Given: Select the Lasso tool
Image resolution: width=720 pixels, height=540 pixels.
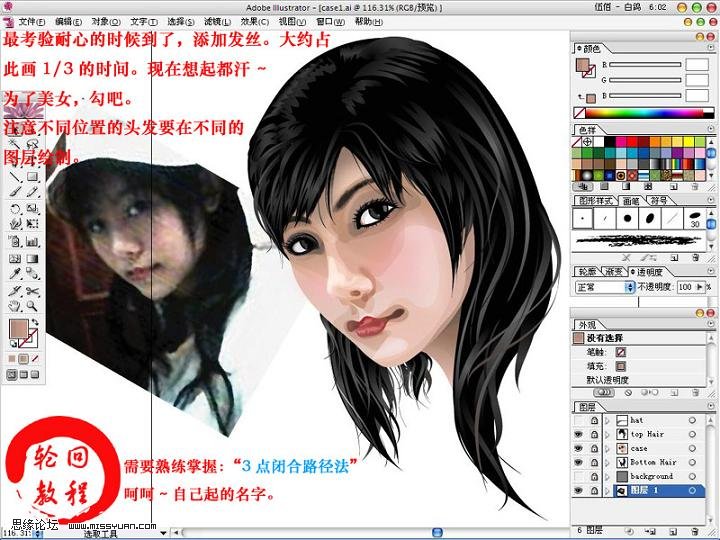Looking at the screenshot, I should point(32,145).
